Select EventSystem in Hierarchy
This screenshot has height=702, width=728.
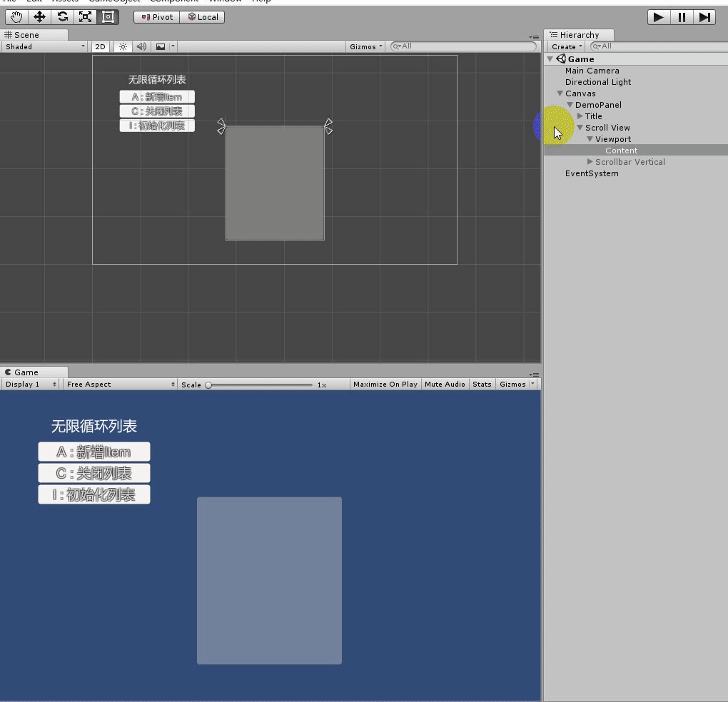pos(592,173)
